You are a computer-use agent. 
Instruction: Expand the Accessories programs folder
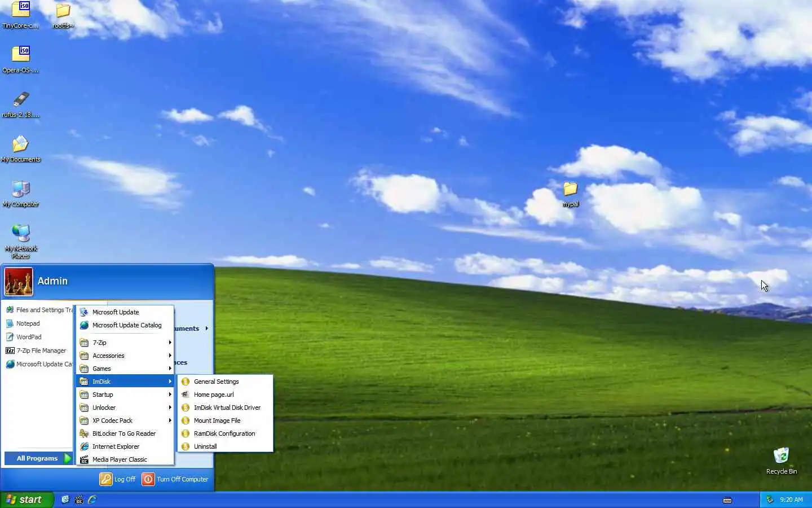click(125, 356)
